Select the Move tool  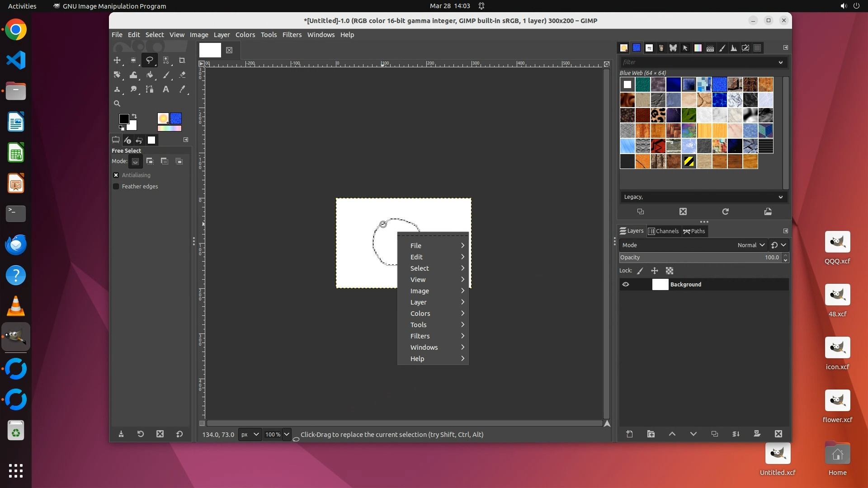(x=117, y=60)
